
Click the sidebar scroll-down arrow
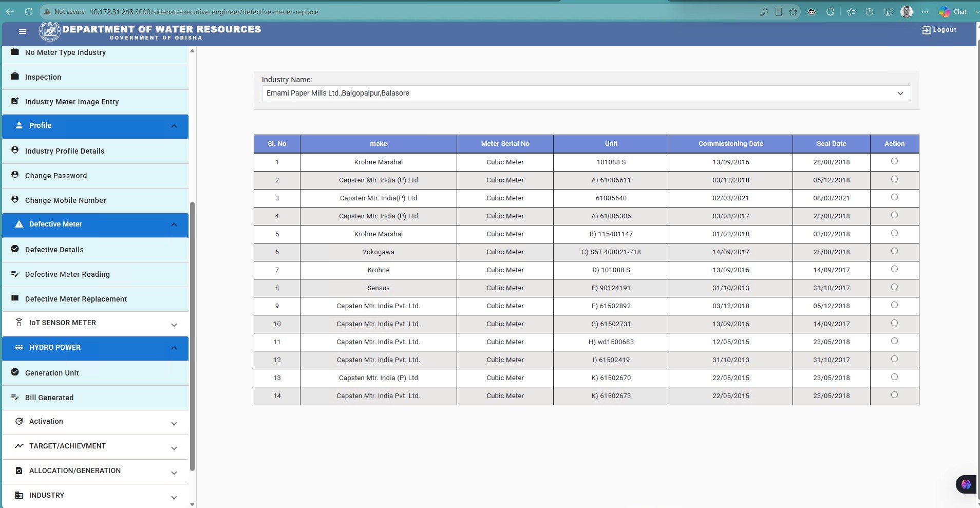click(193, 504)
